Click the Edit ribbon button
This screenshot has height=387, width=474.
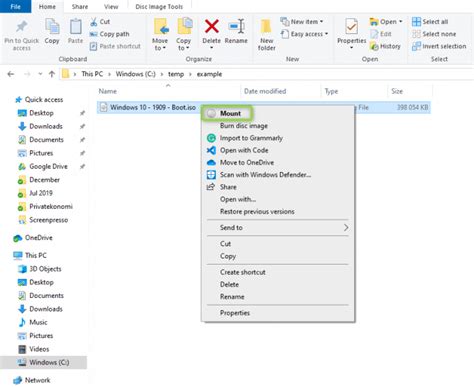(x=381, y=34)
